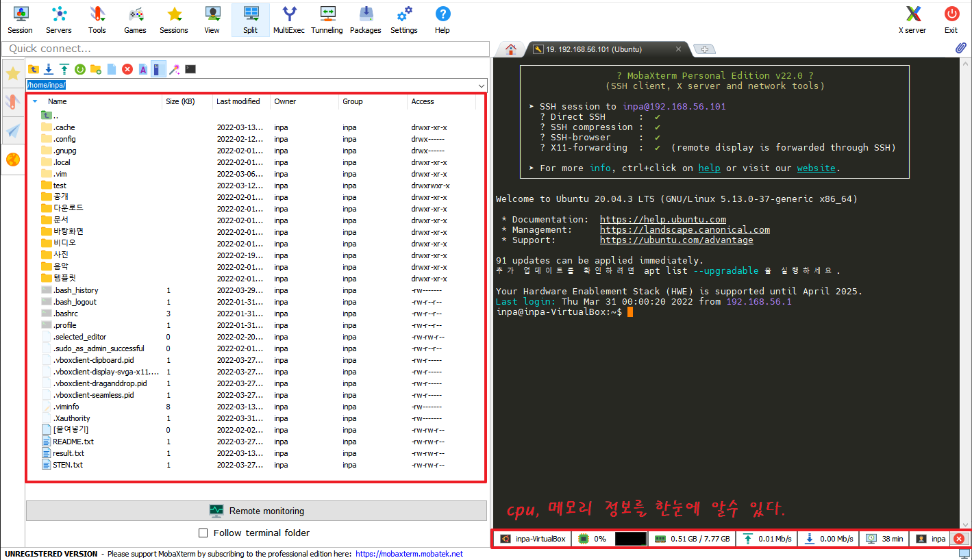972x560 pixels.
Task: Sort files by Access column
Action: (423, 101)
